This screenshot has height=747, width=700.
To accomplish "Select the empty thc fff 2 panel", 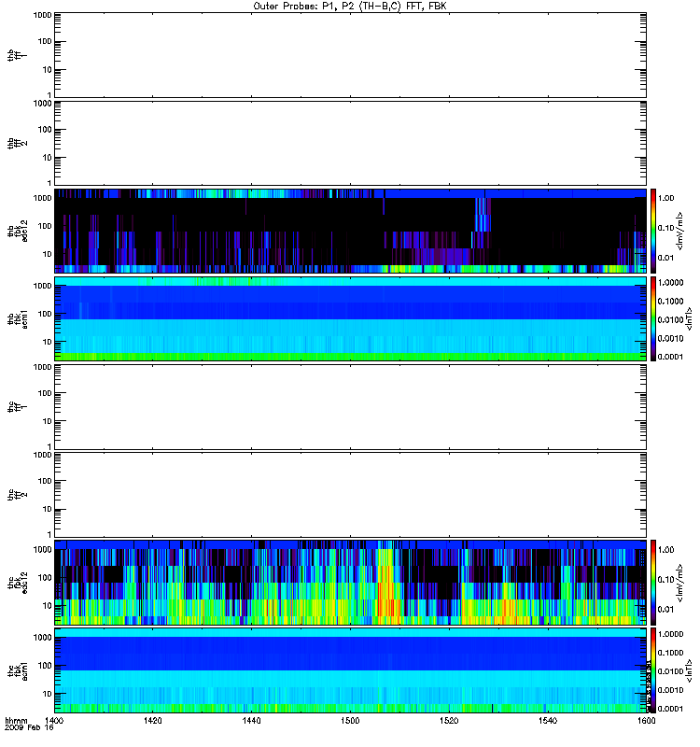I will click(351, 495).
